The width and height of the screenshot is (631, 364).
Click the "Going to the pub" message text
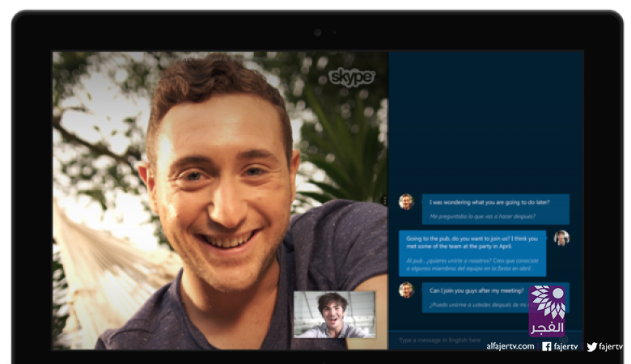(x=472, y=243)
